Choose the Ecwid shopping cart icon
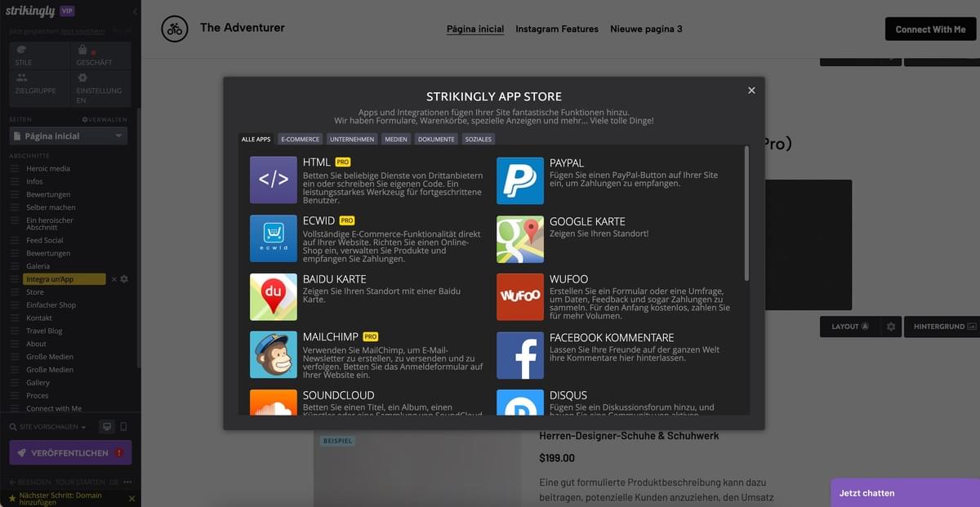The image size is (980, 507). (x=274, y=238)
